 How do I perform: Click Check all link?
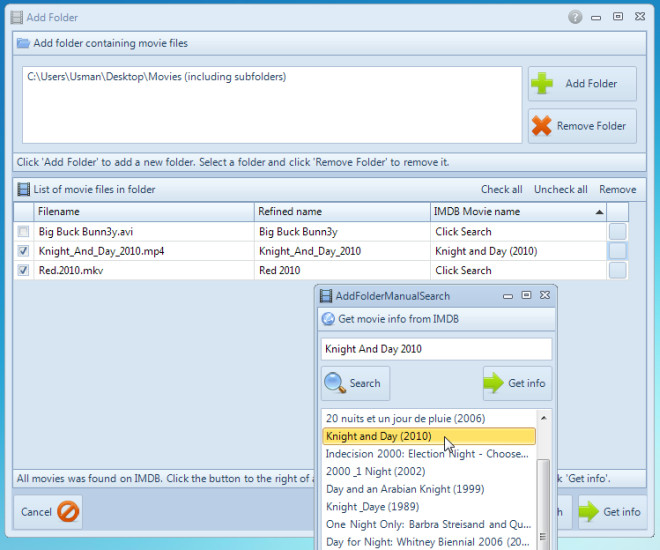click(501, 189)
